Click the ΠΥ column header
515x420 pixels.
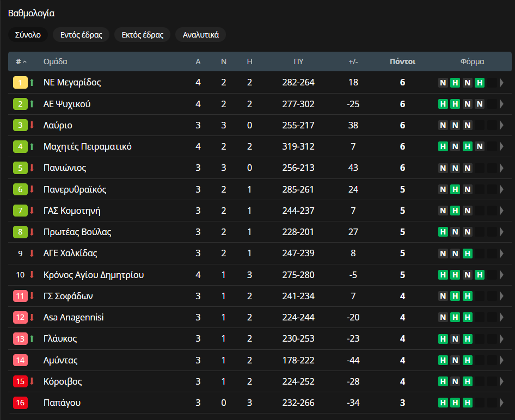pyautogui.click(x=298, y=61)
